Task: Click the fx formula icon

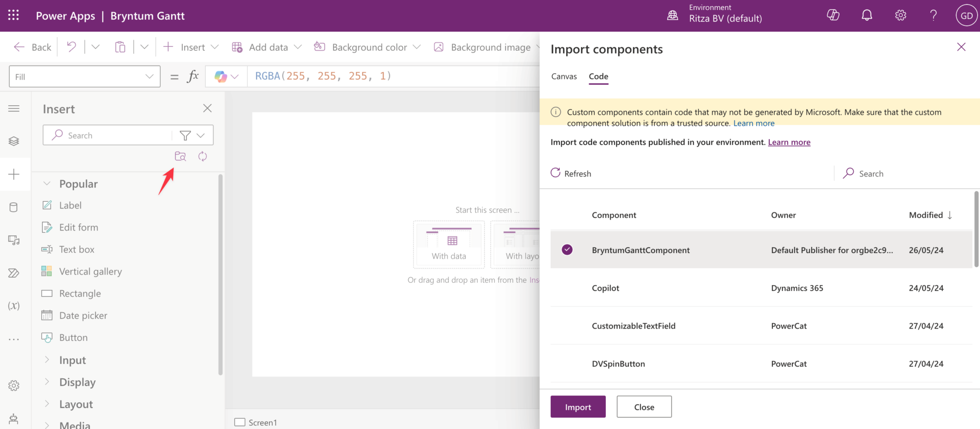Action: click(x=193, y=76)
